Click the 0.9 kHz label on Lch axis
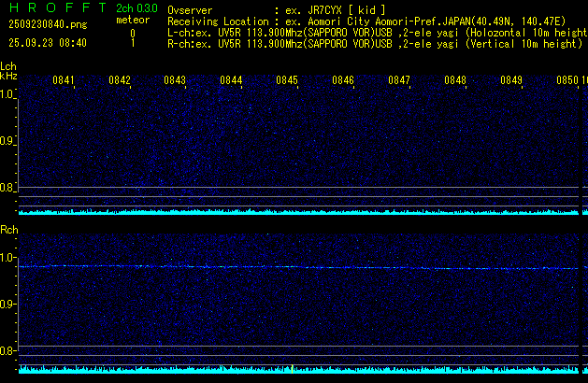 (x=7, y=141)
